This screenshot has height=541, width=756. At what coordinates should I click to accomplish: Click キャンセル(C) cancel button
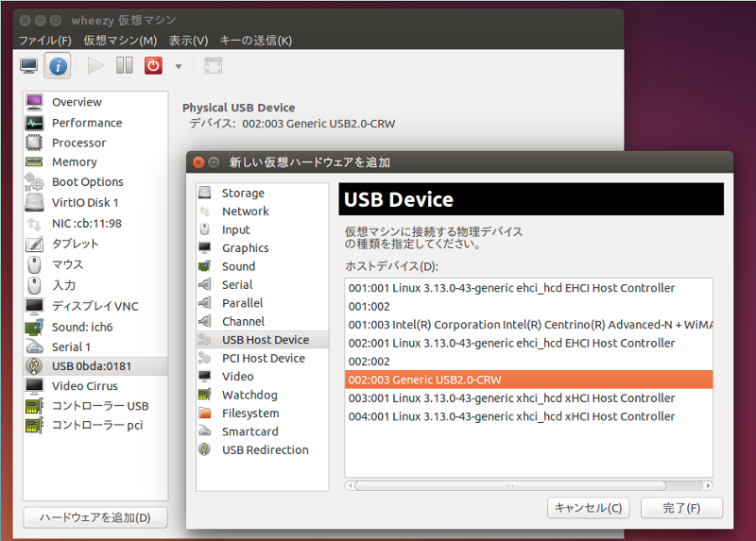588,508
